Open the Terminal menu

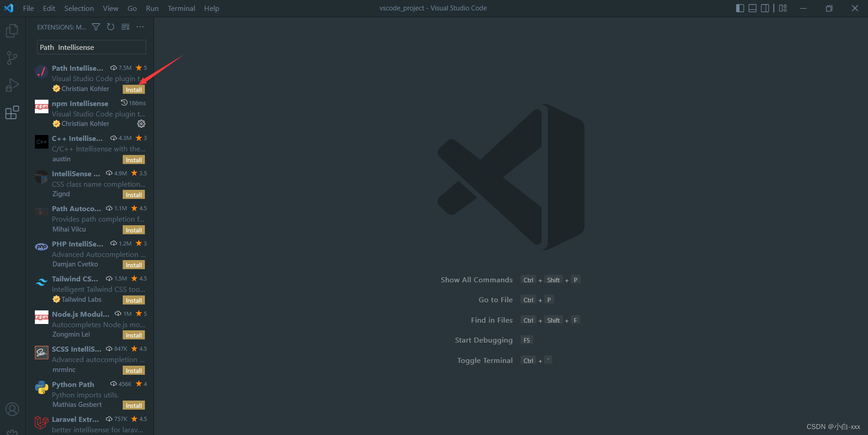point(181,8)
